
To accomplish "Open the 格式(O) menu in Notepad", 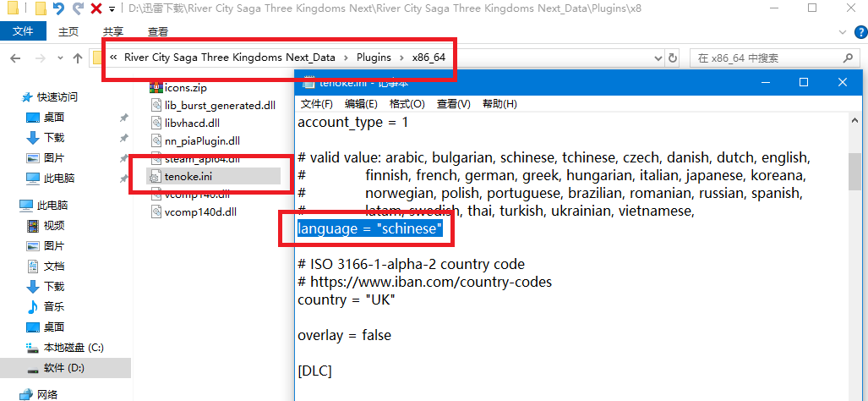I will (x=407, y=104).
